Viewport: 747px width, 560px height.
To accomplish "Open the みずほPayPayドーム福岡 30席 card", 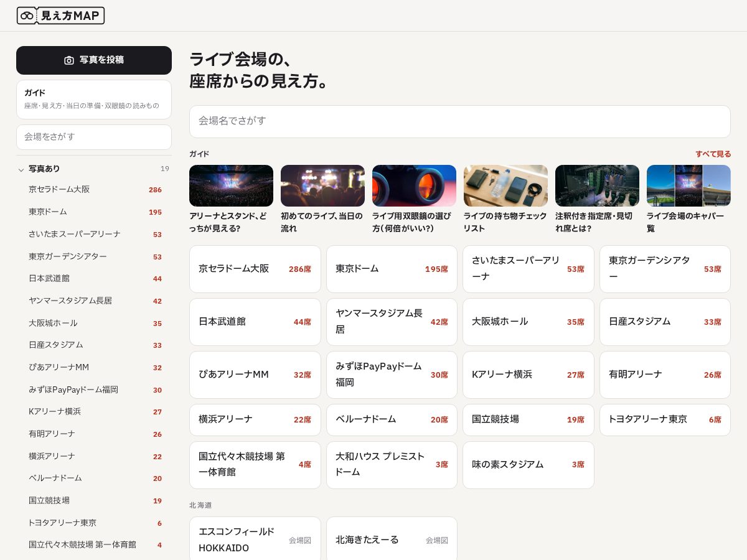I will point(392,375).
